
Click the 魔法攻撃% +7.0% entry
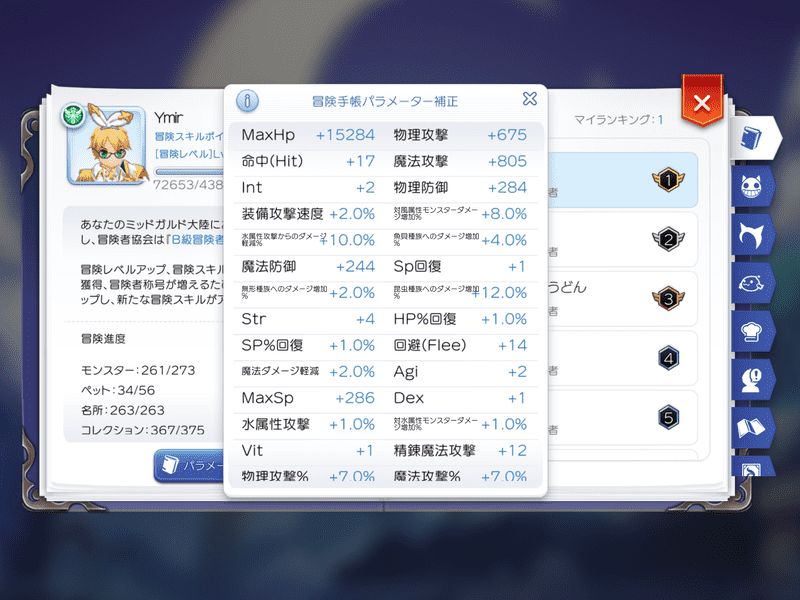coord(460,476)
